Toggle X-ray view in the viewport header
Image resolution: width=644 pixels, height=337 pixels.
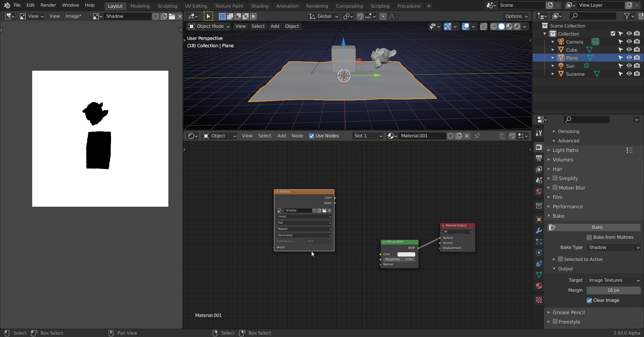click(483, 26)
